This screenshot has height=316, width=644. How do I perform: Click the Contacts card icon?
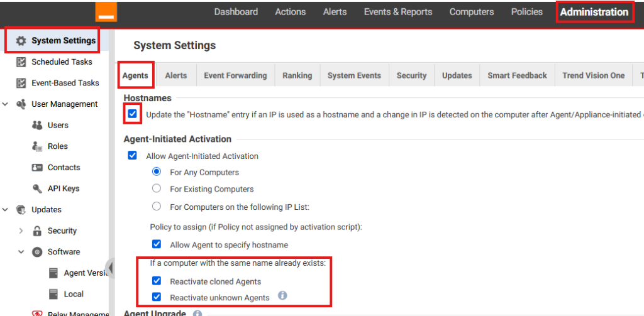tap(36, 168)
